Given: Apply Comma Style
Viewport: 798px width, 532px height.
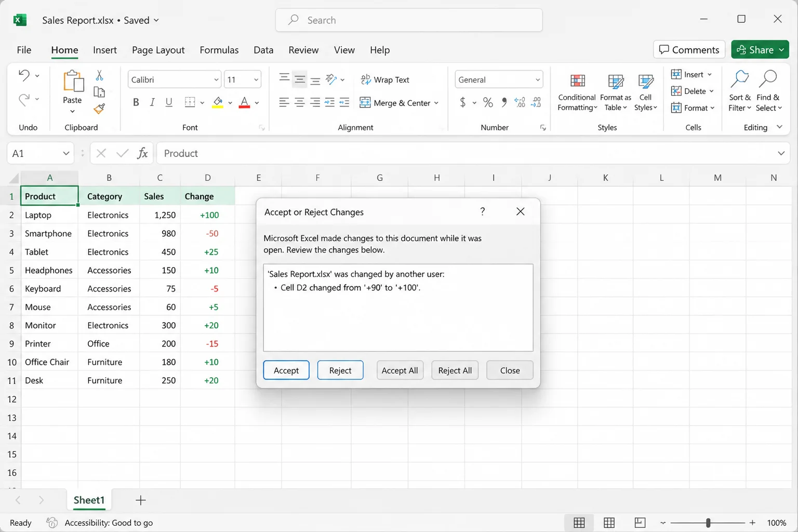Looking at the screenshot, I should click(504, 102).
